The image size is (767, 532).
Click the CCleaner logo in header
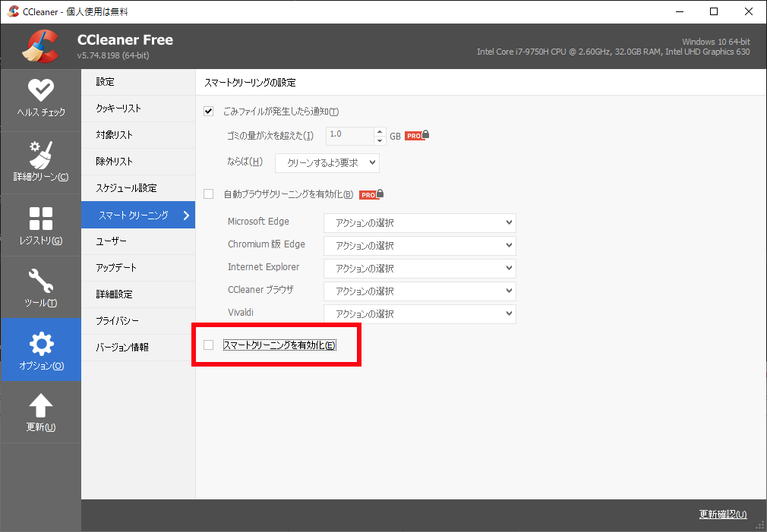[x=40, y=46]
